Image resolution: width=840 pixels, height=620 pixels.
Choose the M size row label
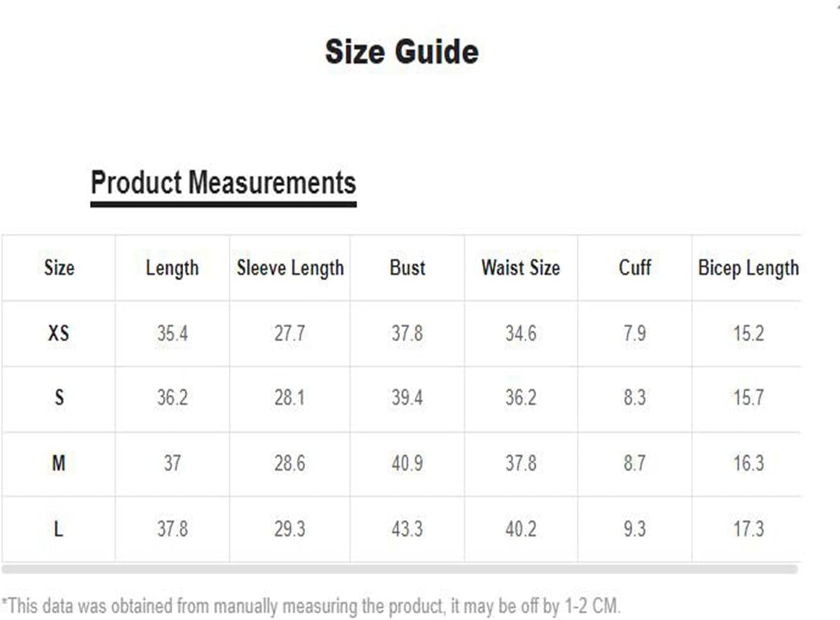(59, 463)
